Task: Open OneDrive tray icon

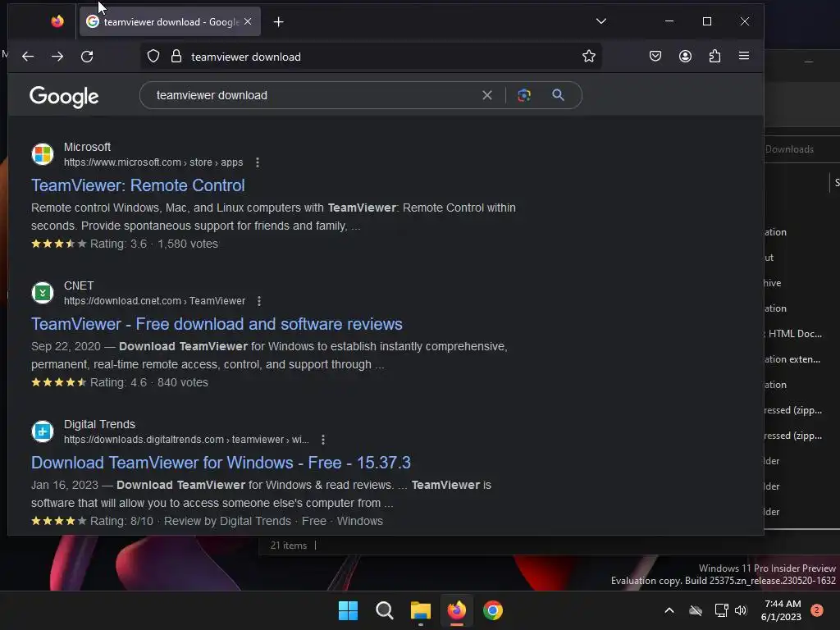Action: pyautogui.click(x=696, y=610)
